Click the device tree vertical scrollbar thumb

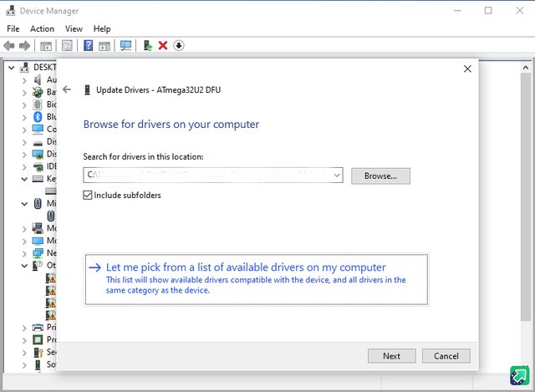526,197
